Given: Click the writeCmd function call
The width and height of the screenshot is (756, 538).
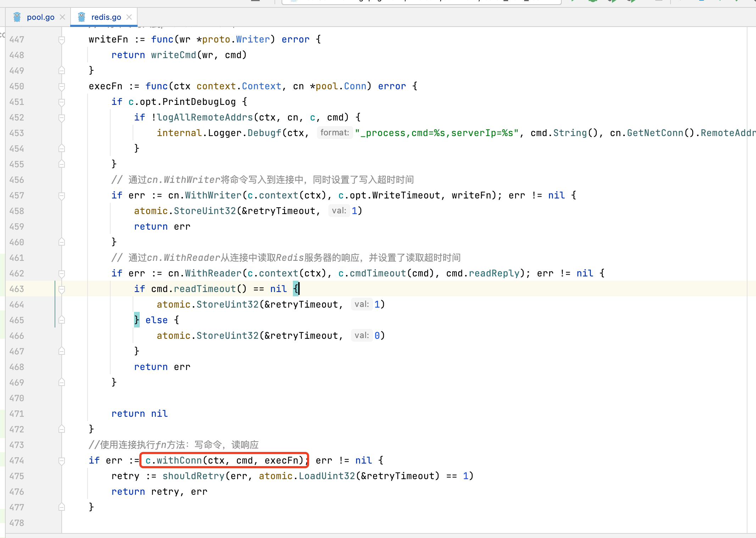Looking at the screenshot, I should [174, 55].
